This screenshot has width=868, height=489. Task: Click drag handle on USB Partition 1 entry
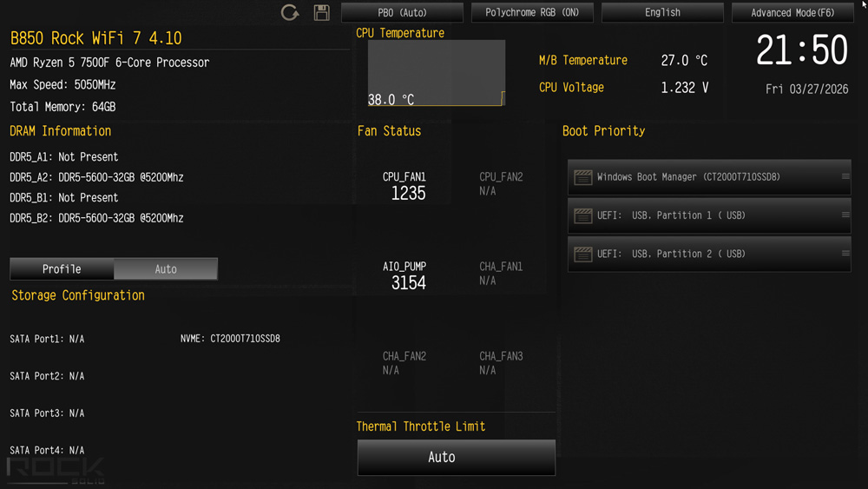(x=845, y=215)
